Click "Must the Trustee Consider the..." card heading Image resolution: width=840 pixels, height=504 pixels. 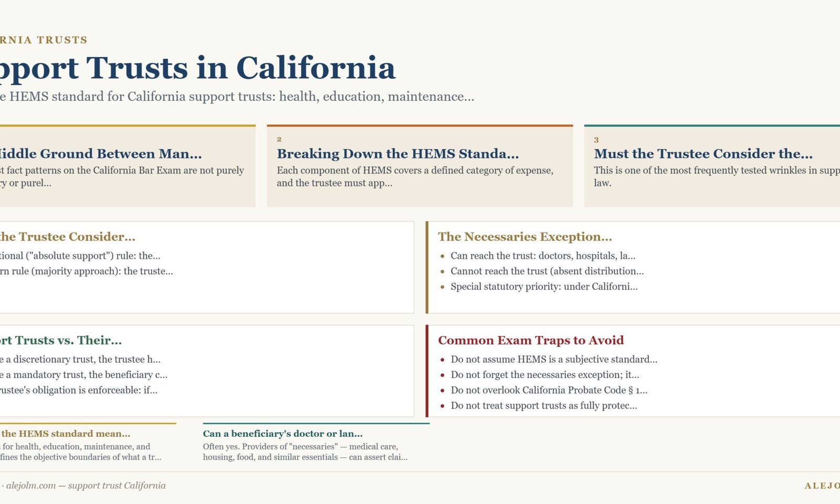(x=703, y=154)
